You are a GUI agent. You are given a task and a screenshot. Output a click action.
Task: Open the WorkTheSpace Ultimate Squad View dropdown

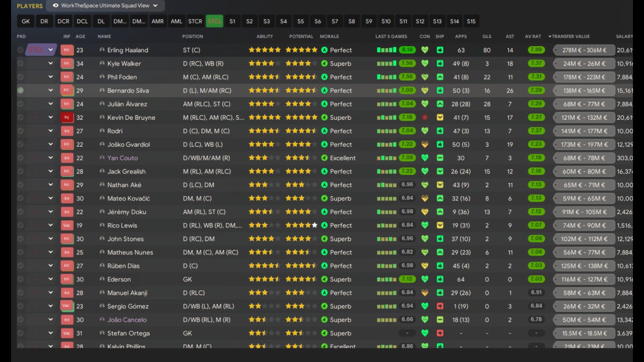coord(105,6)
